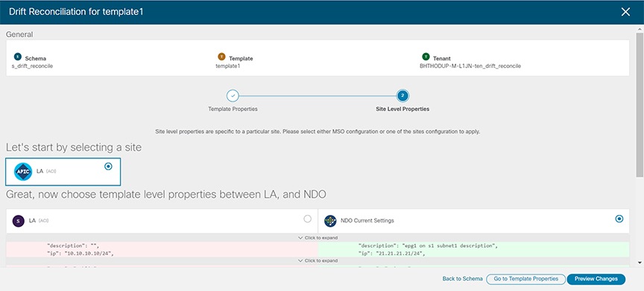Viewport: 644px width, 291px height.
Task: Expand the first Click to expand section
Action: [x=318, y=237]
